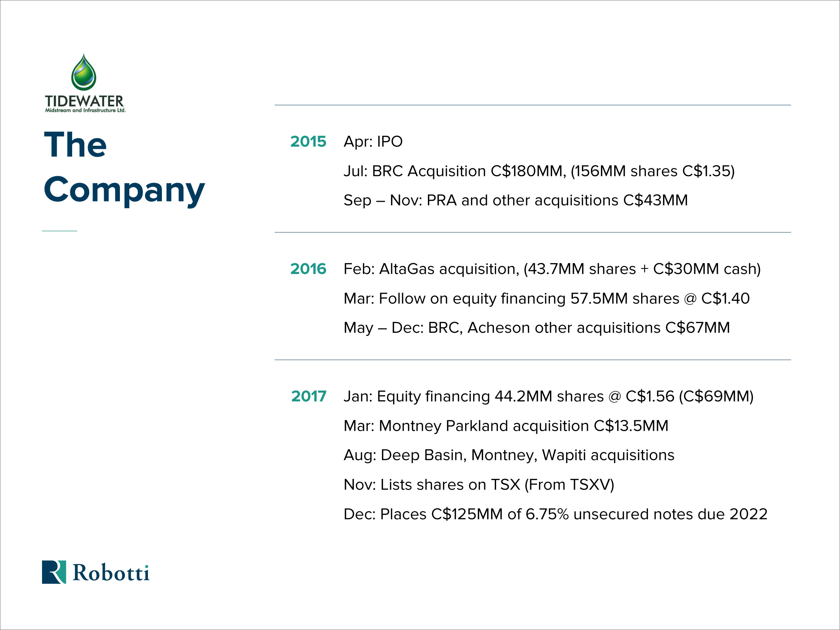Click the Nov lists shares on TSX line

(x=479, y=485)
